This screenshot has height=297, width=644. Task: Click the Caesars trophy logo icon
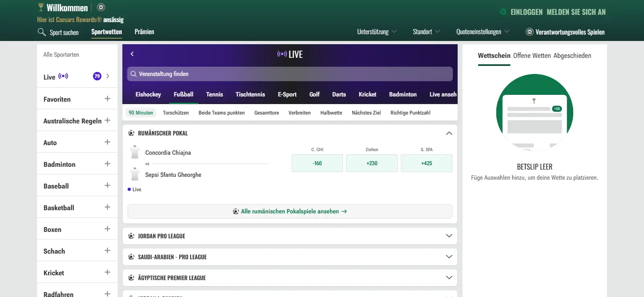coord(41,8)
